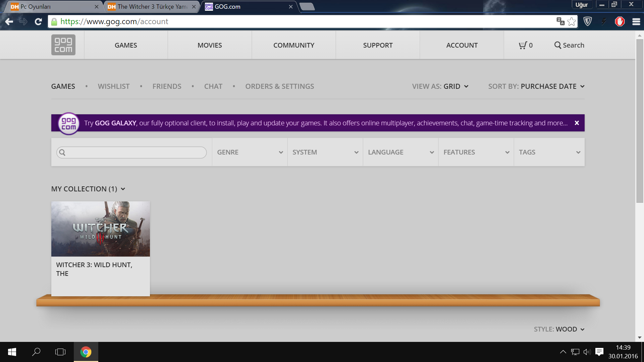
Task: Open the FEATURES filter dropdown
Action: [476, 152]
